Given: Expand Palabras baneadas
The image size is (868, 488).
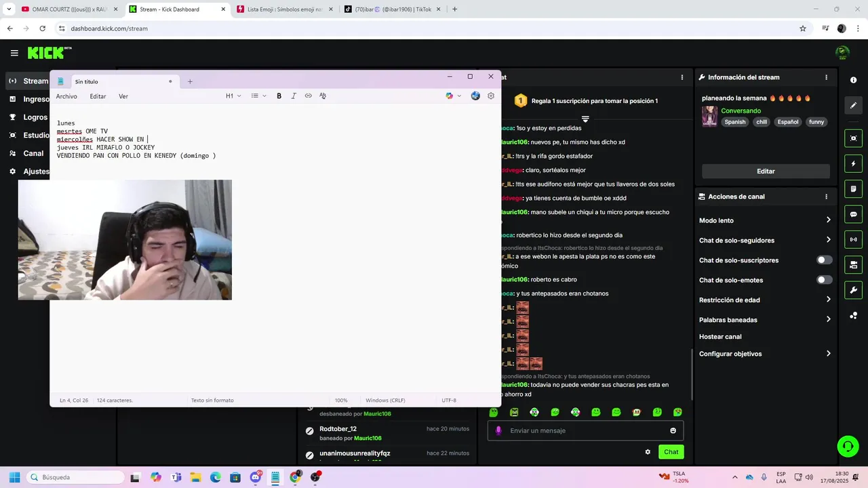Looking at the screenshot, I should (x=765, y=319).
